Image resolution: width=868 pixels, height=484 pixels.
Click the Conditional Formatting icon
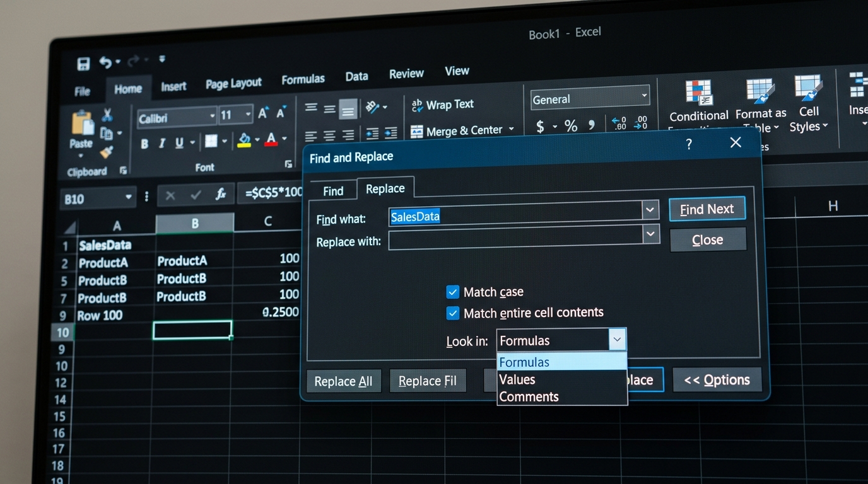699,92
